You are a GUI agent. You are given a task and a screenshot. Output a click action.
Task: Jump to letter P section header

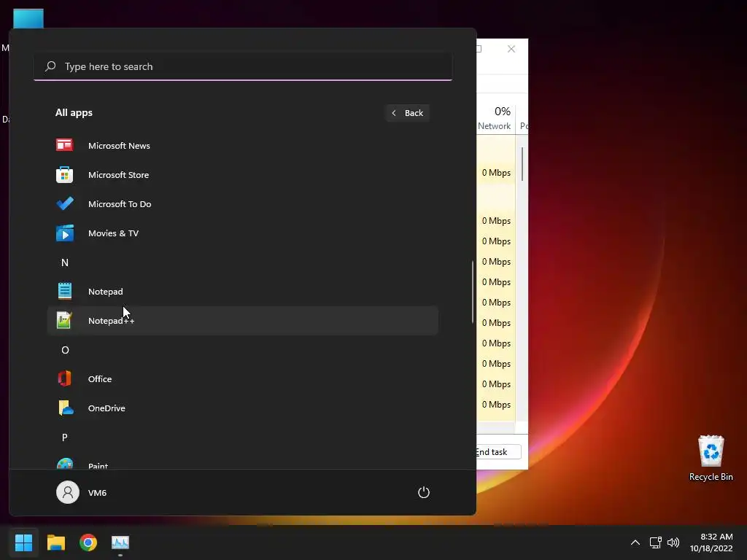tap(65, 437)
